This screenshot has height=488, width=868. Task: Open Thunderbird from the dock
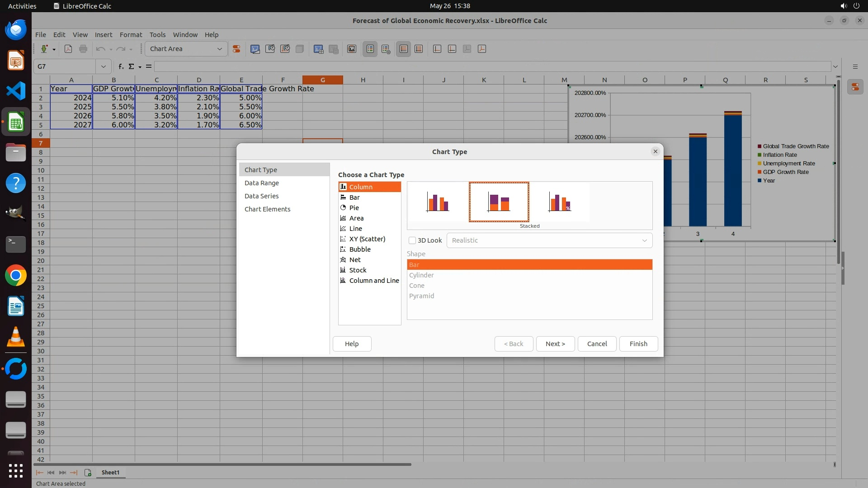click(16, 30)
